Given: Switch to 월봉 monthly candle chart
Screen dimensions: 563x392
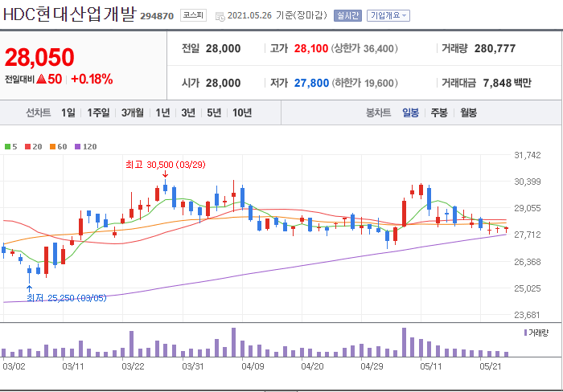Looking at the screenshot, I should click(469, 112).
